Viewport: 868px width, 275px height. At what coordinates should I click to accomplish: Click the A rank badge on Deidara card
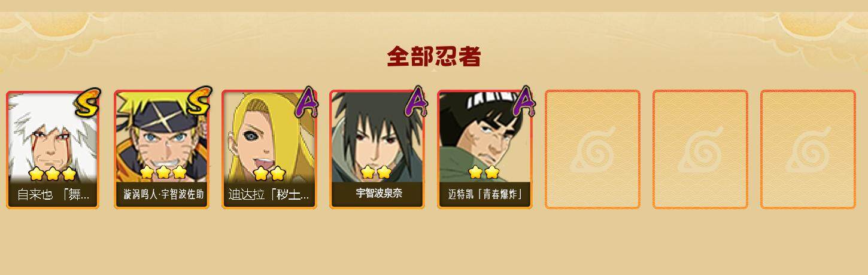coord(306,102)
